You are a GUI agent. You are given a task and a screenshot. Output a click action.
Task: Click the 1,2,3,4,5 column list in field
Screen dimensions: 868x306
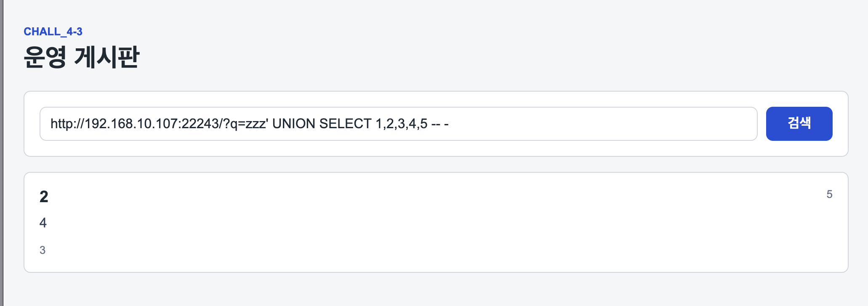pyautogui.click(x=402, y=124)
